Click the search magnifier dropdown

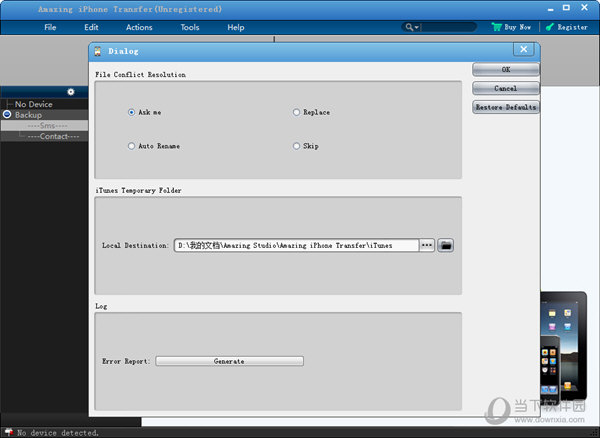click(x=412, y=27)
